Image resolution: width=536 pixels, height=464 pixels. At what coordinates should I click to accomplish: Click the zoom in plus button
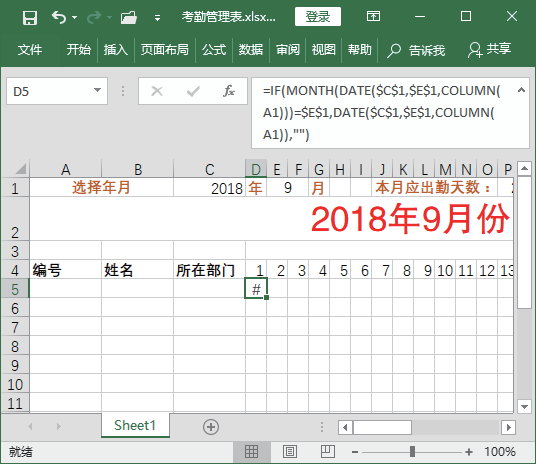click(x=469, y=452)
